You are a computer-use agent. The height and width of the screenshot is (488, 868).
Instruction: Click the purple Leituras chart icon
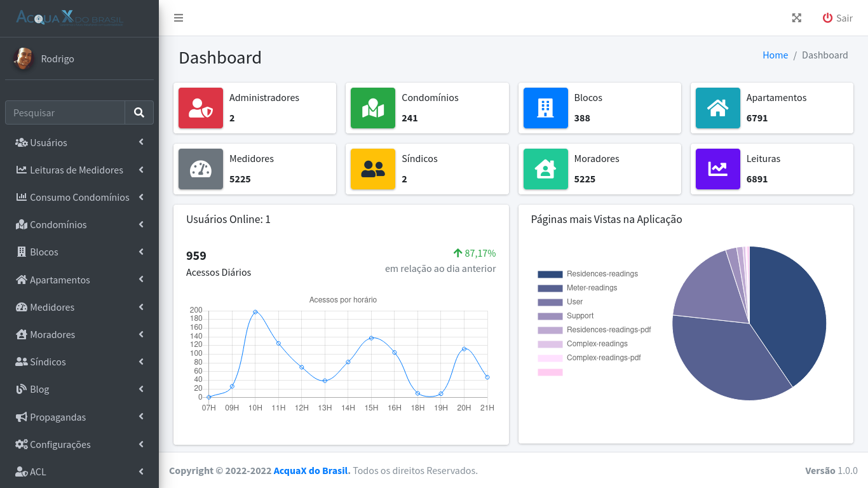click(717, 169)
